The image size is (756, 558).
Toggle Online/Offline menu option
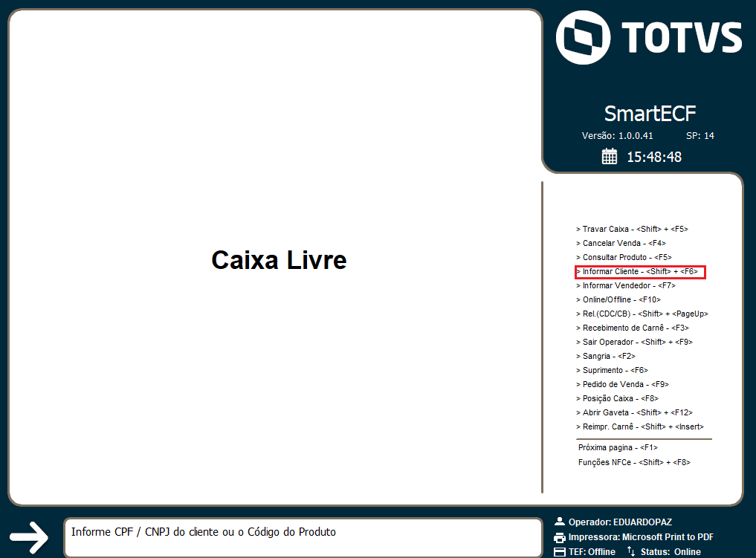[618, 299]
